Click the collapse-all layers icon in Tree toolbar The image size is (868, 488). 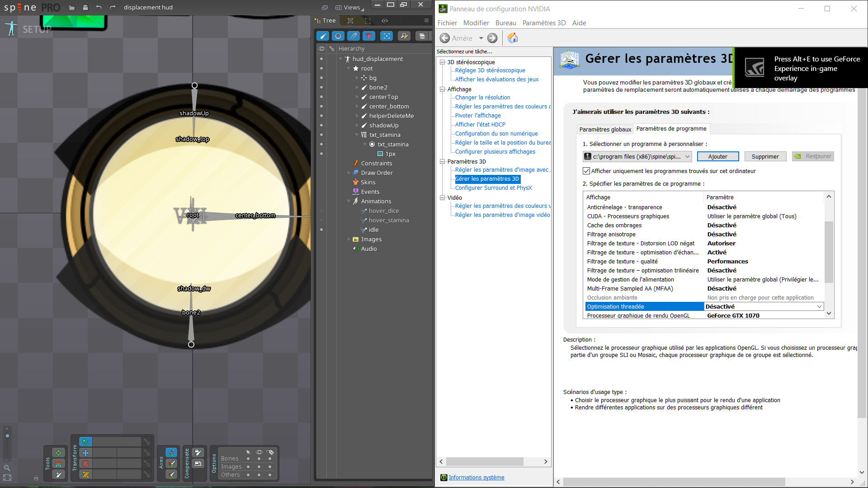[x=422, y=36]
